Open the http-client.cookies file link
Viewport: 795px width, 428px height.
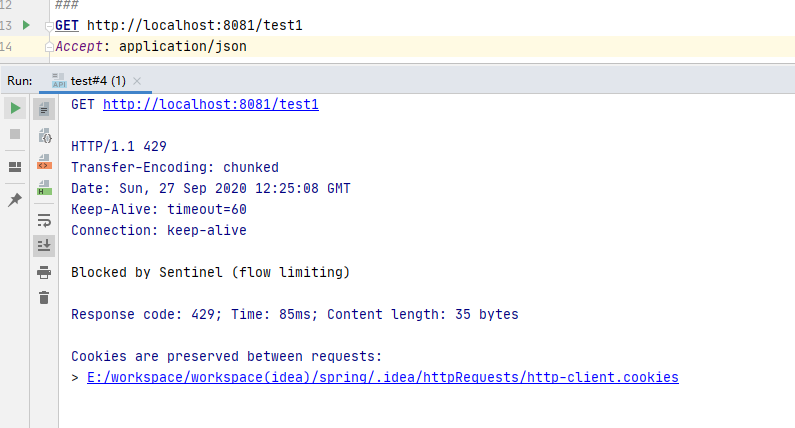point(382,377)
